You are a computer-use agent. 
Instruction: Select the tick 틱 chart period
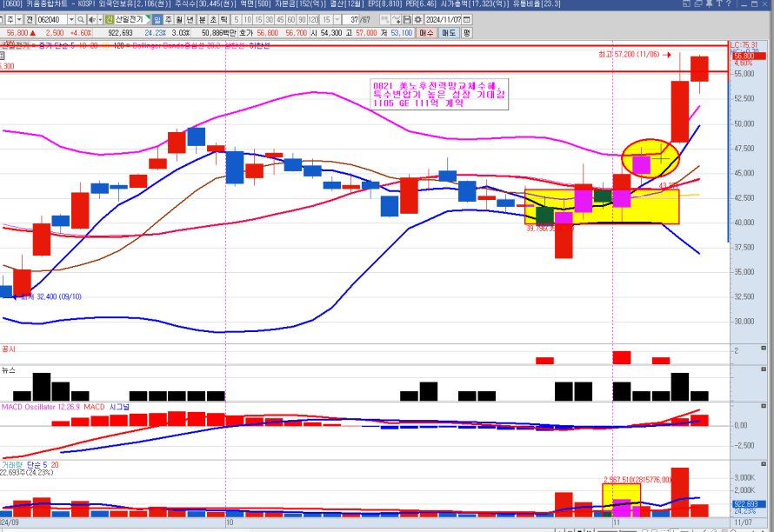coord(224,20)
